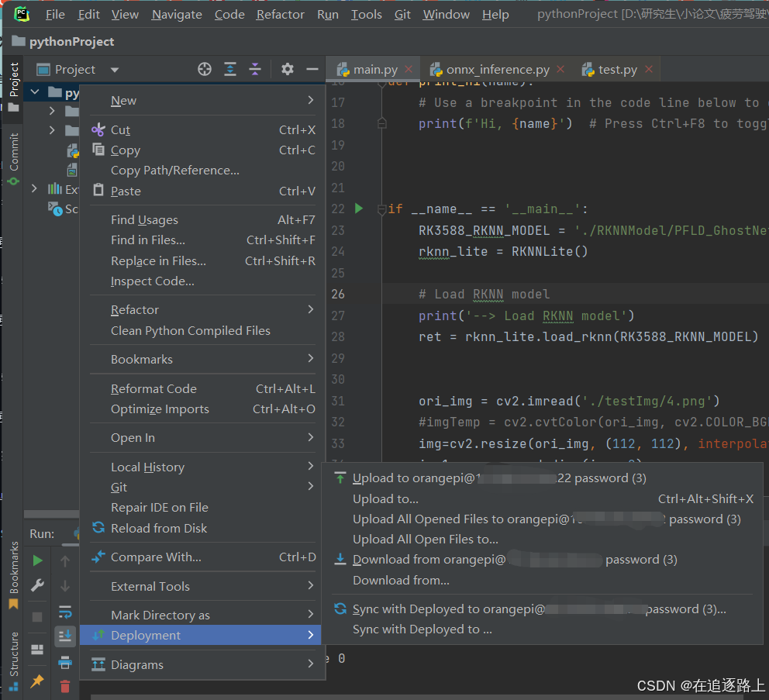Select Deployment in context menu

click(x=201, y=635)
